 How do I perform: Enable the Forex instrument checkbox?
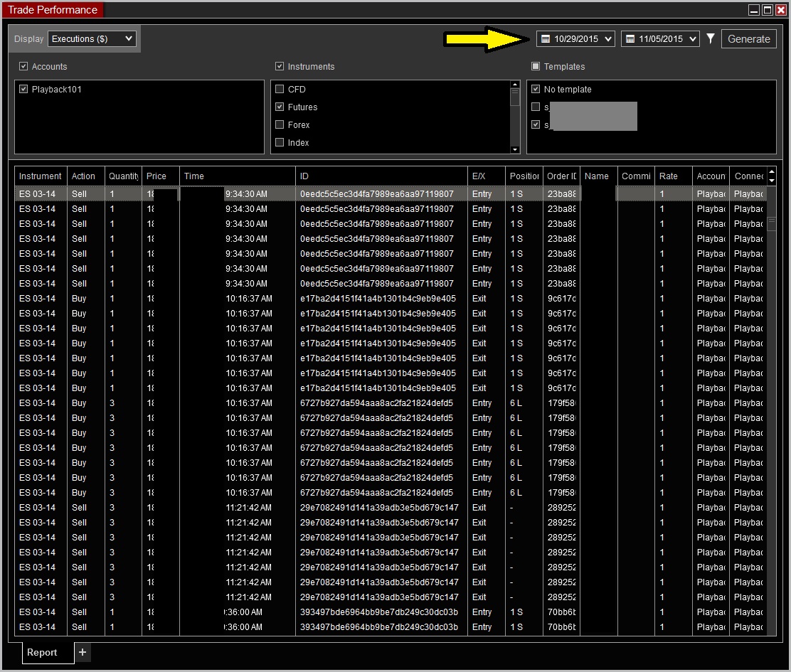(280, 124)
